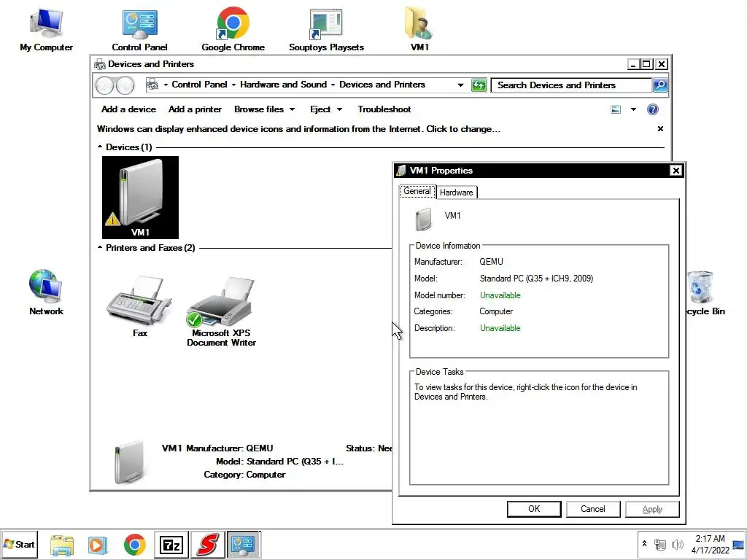Click Model value Standard PC (Q35 + ICH9, 2009)
This screenshot has width=747, height=560.
click(536, 279)
